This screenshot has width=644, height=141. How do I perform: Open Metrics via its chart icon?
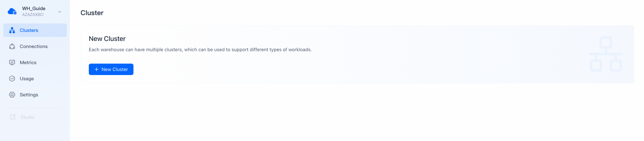[x=12, y=62]
